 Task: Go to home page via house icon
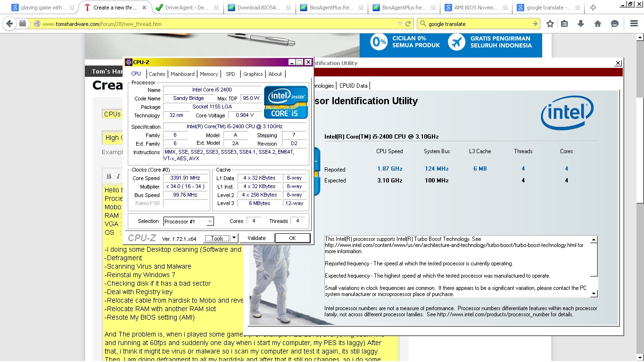coord(598,24)
